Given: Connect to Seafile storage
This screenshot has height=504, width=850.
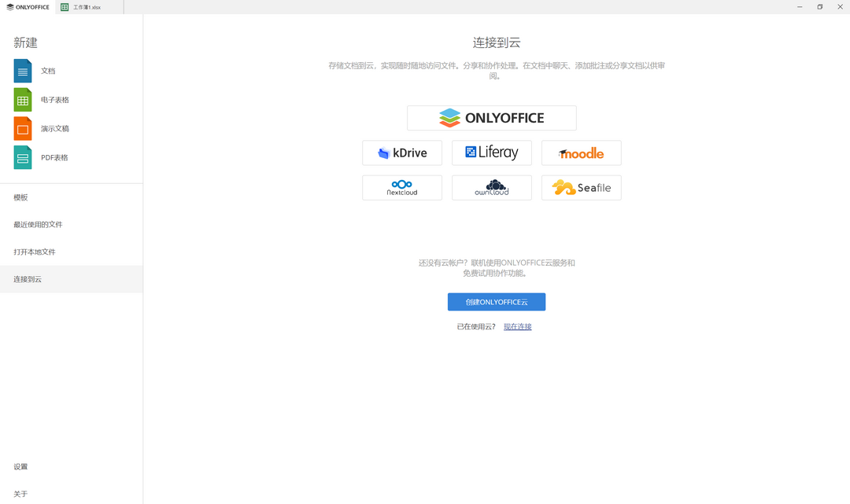Looking at the screenshot, I should click(x=581, y=187).
